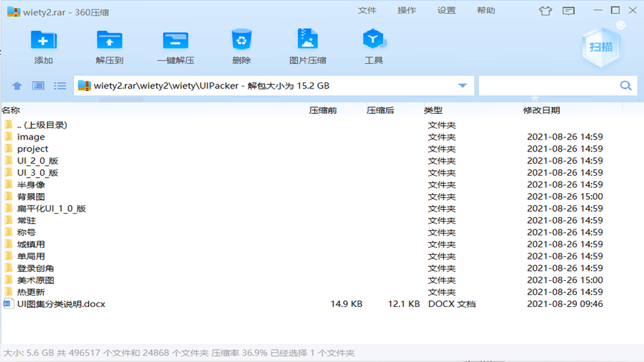Click the folder icon of the 背景图 row
Screen dimensions: 644x362
point(8,196)
